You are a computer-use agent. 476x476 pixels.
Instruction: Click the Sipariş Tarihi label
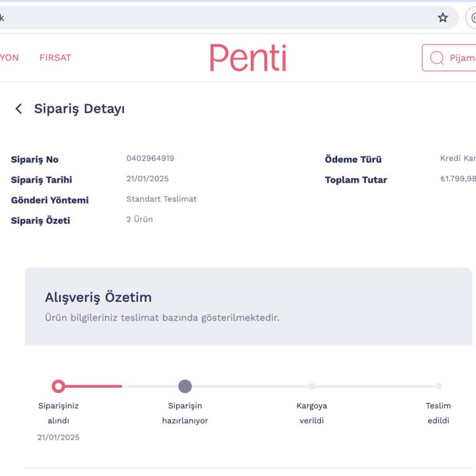pos(42,180)
